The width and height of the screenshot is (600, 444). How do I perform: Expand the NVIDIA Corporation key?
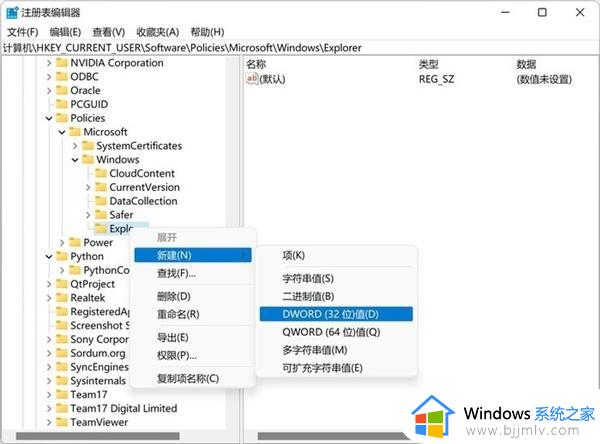click(49, 63)
